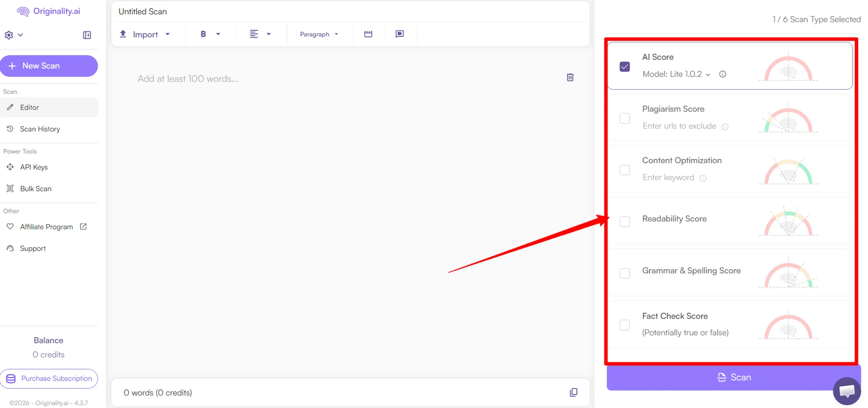Click the 1 / 6 Scan Type Selected text
868x408 pixels.
816,19
